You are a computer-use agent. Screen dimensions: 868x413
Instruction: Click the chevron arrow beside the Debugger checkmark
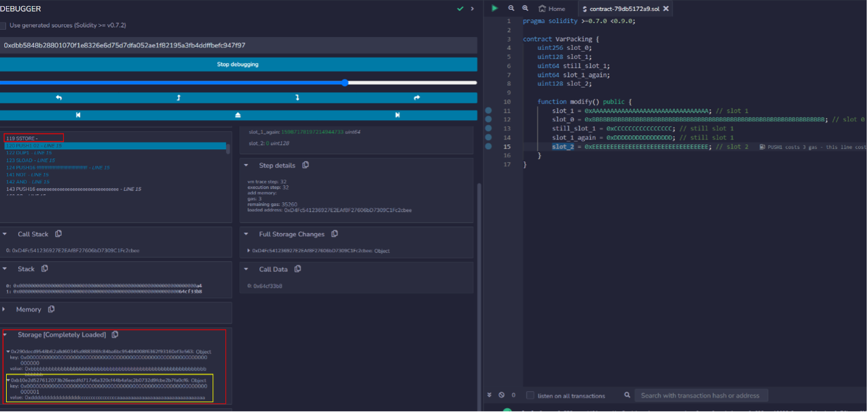click(472, 9)
